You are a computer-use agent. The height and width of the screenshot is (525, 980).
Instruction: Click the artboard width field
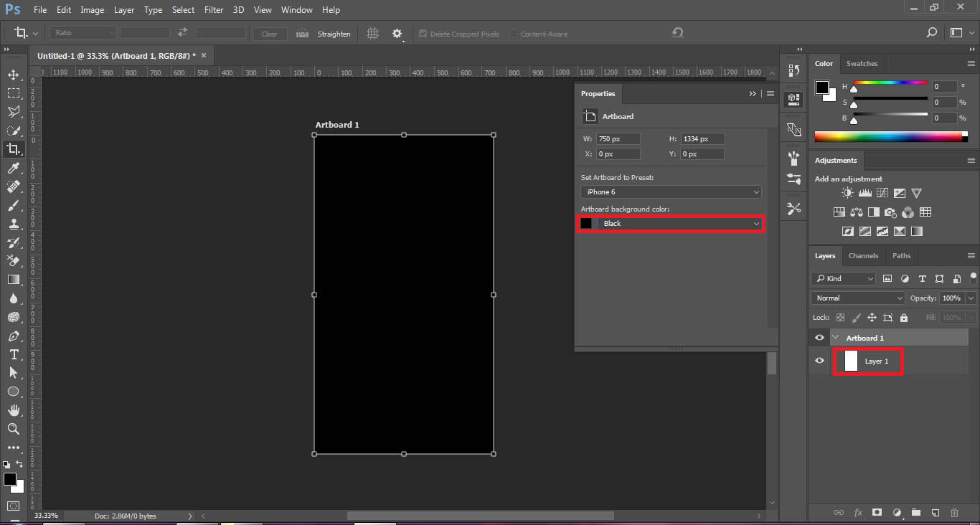click(617, 138)
